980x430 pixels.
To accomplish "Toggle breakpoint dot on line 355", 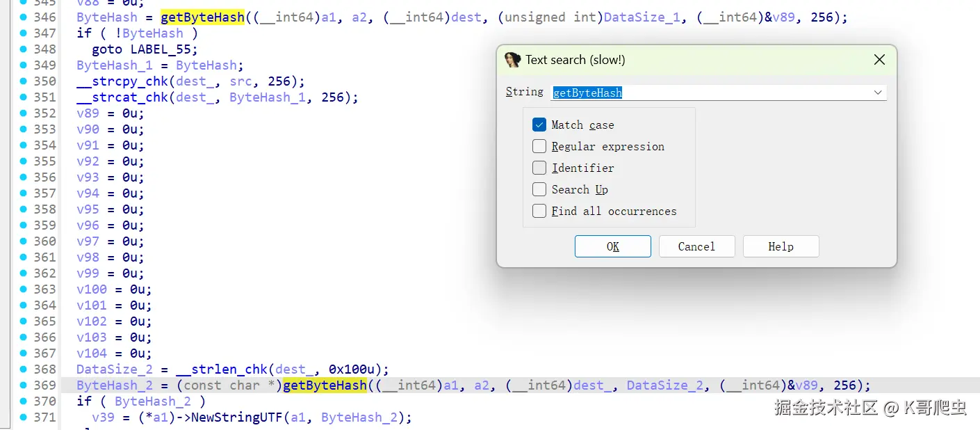I will [x=24, y=161].
